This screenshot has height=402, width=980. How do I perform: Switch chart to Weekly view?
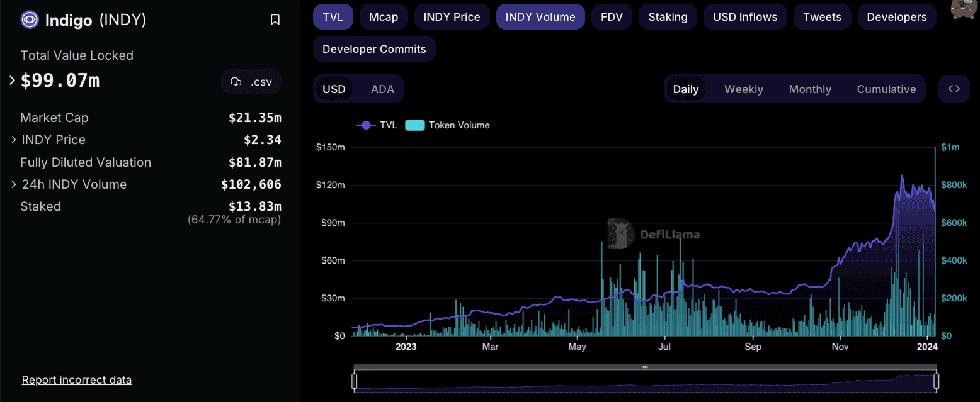743,89
